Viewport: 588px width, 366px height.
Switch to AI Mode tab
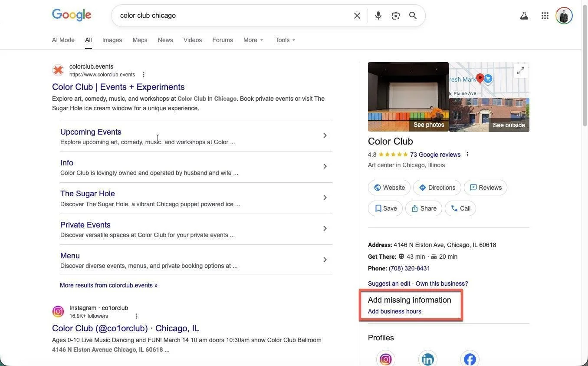tap(63, 40)
